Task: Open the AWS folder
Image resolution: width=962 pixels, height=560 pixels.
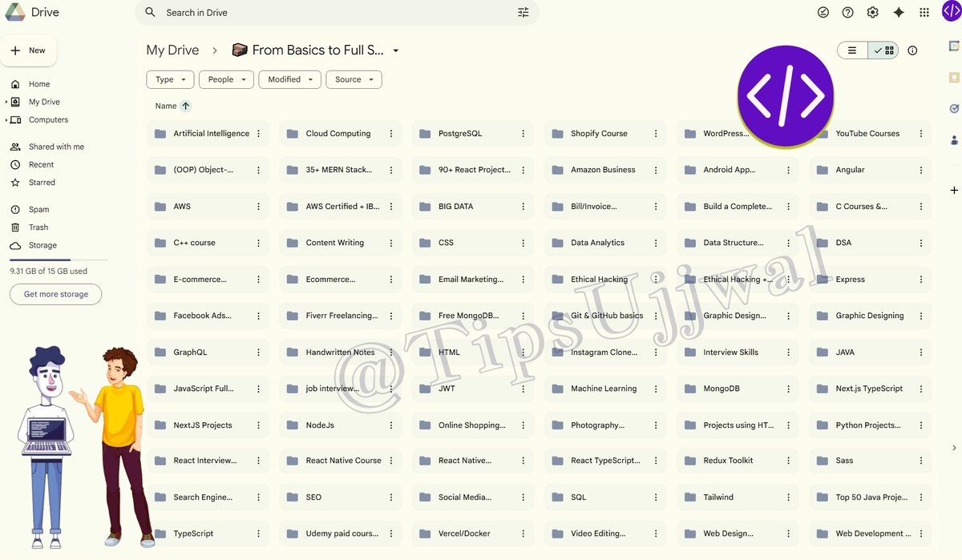Action: click(208, 207)
